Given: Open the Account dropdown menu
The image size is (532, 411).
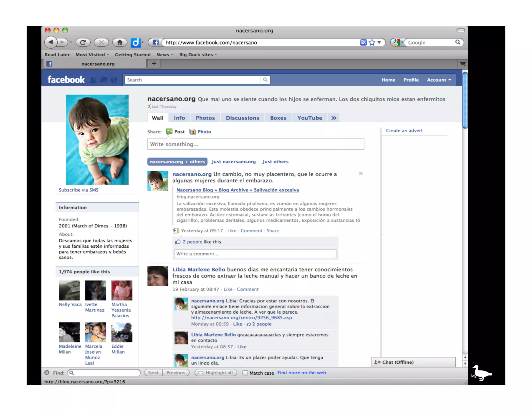Looking at the screenshot, I should click(x=439, y=80).
